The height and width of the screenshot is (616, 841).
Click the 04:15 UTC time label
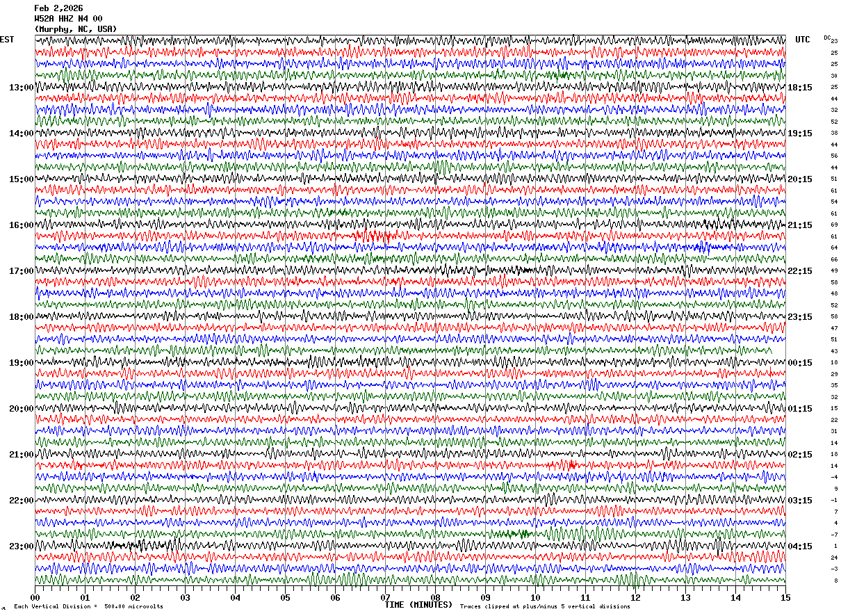pos(800,546)
